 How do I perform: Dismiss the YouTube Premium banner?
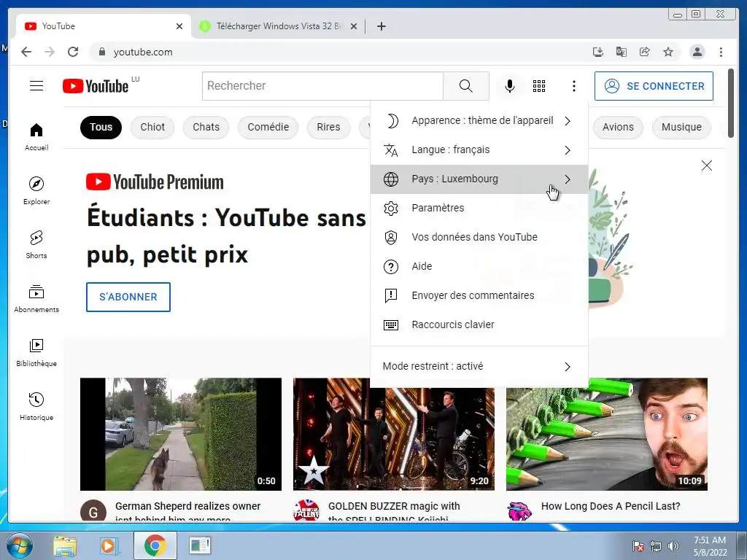coord(706,166)
